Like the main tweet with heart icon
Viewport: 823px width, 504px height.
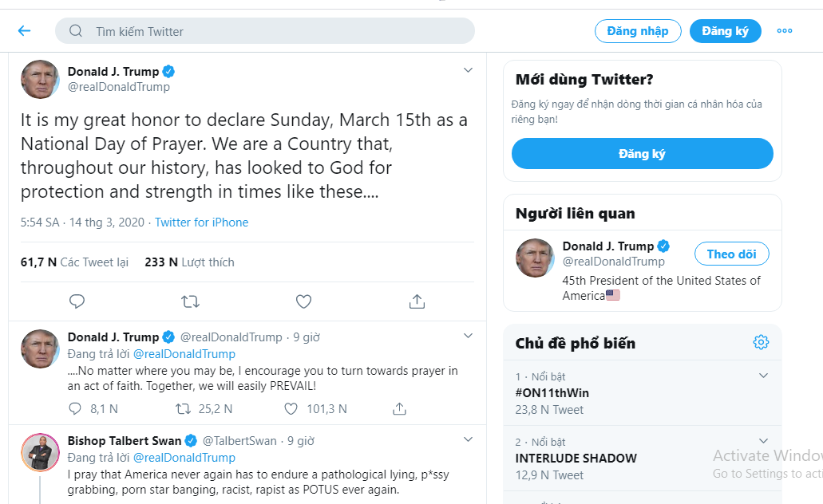(x=303, y=301)
